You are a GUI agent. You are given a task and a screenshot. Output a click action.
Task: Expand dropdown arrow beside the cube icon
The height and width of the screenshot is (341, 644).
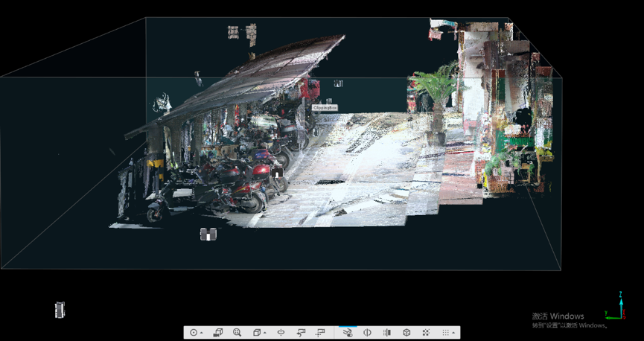click(265, 334)
